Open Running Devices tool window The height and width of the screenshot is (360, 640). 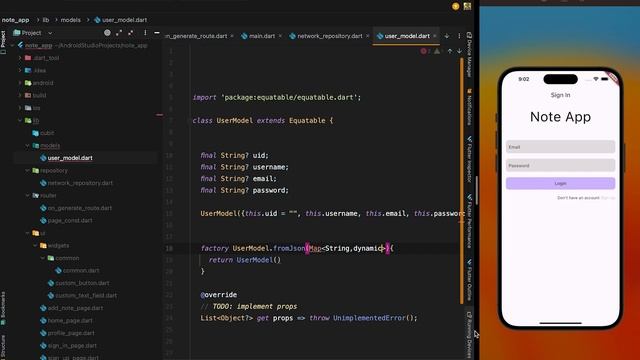point(469,335)
